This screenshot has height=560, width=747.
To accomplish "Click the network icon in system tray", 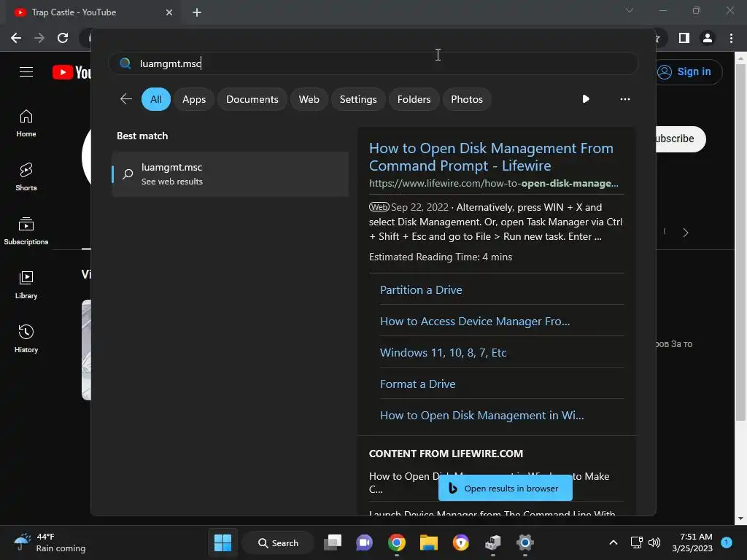I will pos(636,542).
